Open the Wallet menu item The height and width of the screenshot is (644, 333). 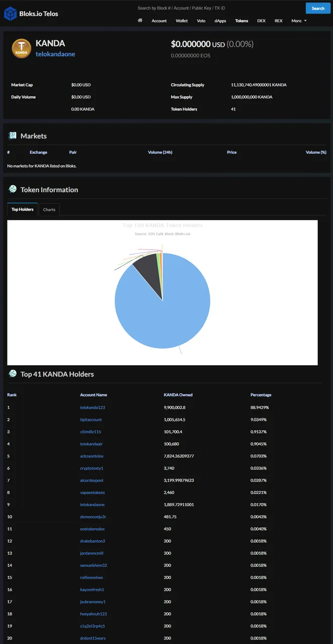pyautogui.click(x=182, y=21)
